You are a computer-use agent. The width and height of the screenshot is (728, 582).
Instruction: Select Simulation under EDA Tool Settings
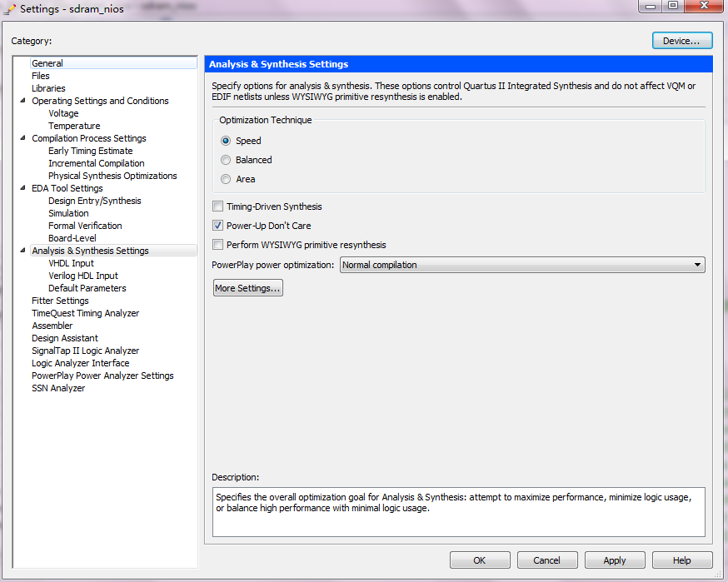point(68,213)
